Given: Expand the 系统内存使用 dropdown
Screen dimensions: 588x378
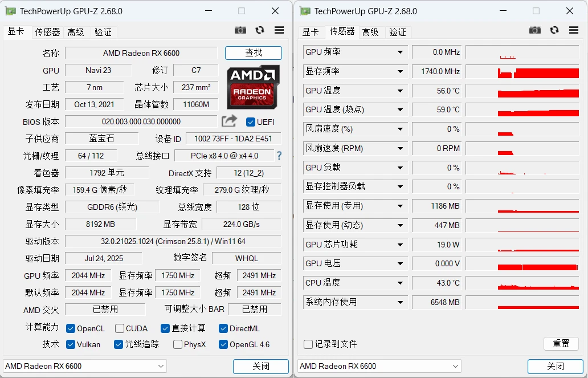Looking at the screenshot, I should pos(400,302).
